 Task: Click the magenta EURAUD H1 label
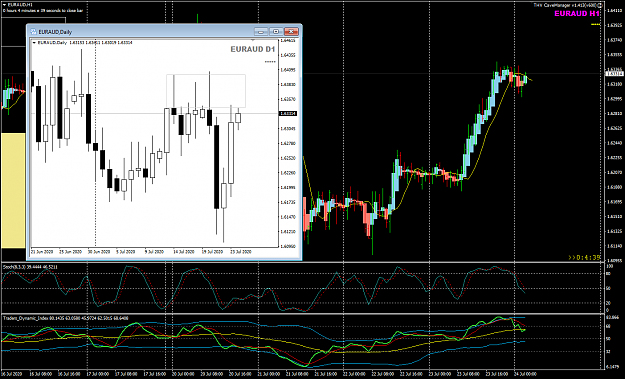(577, 14)
